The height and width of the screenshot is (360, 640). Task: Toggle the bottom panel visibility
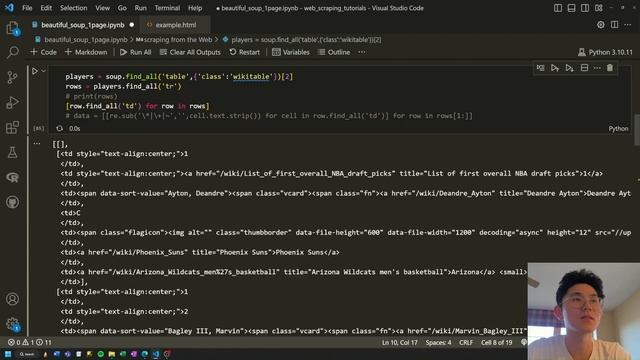coord(571,8)
